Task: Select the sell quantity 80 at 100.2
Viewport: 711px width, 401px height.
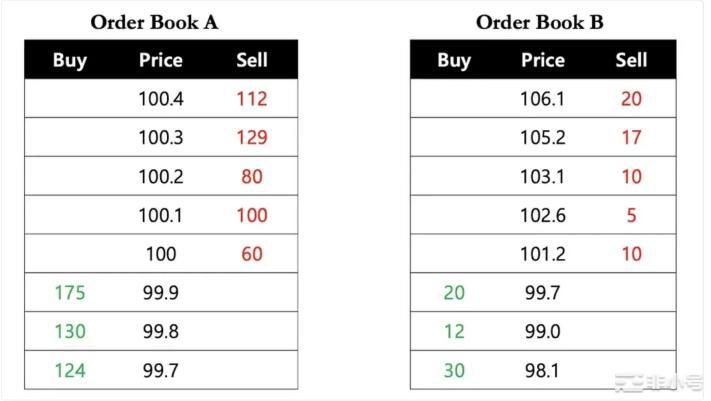Action: point(252,177)
